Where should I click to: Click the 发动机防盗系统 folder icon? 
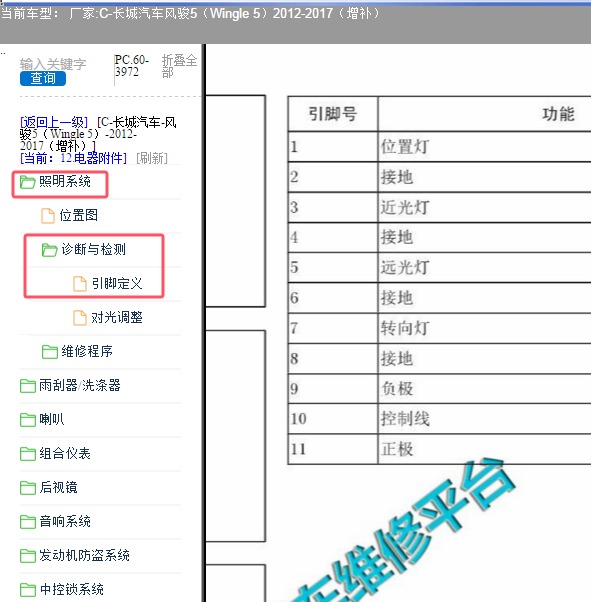pyautogui.click(x=28, y=556)
